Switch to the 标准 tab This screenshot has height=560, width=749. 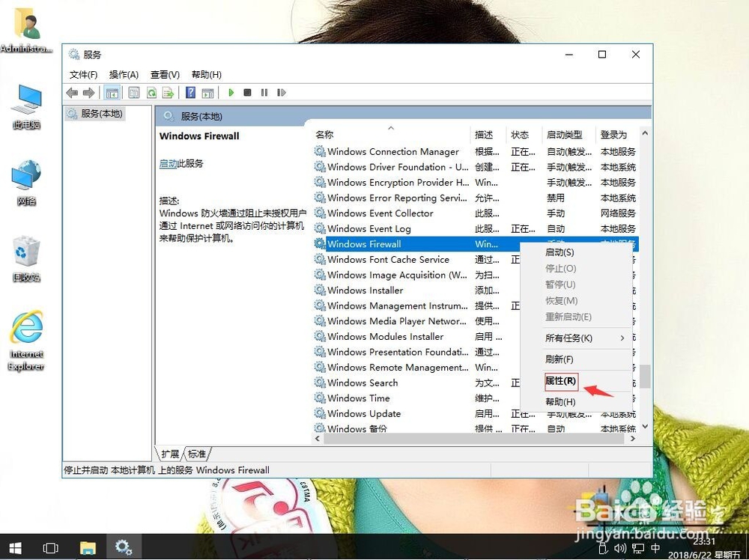pos(197,453)
